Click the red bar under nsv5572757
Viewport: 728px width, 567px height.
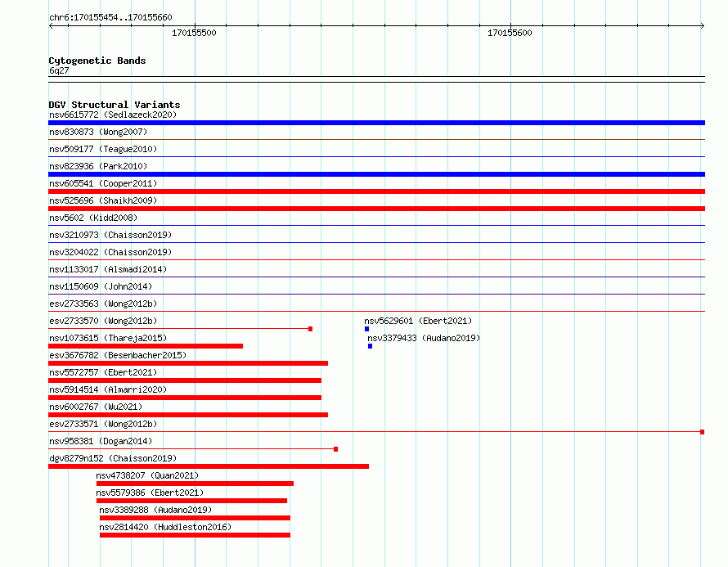click(185, 380)
